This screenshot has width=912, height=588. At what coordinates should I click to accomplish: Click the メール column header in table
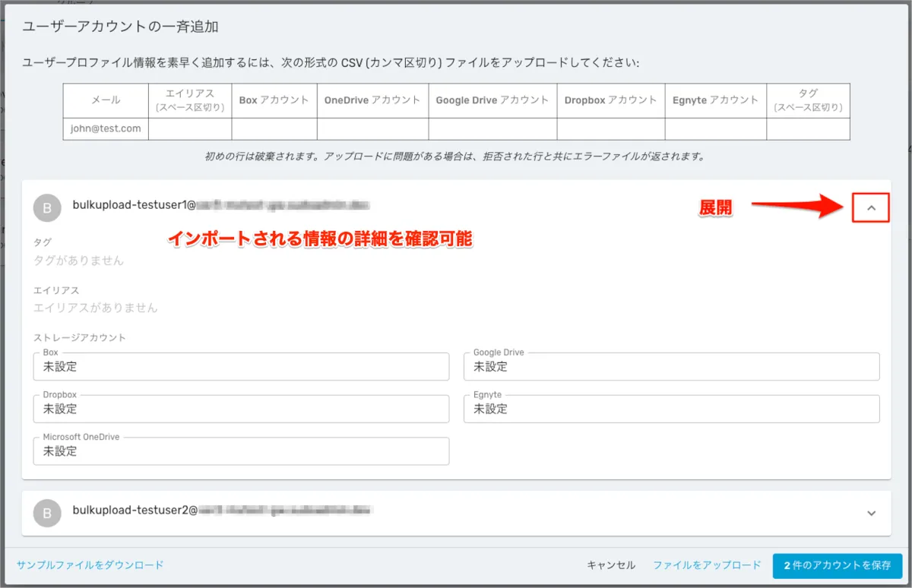tap(106, 100)
